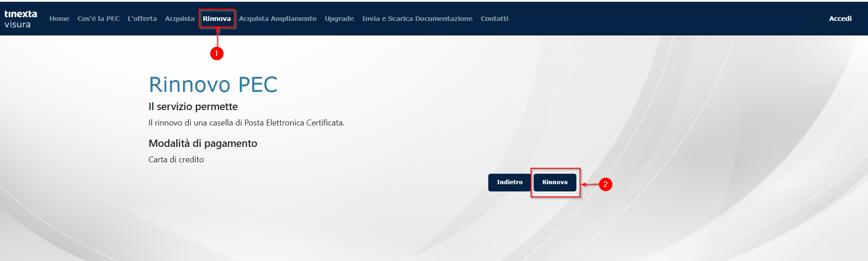
Task: Click the tinexta visura logo
Action: pos(20,19)
